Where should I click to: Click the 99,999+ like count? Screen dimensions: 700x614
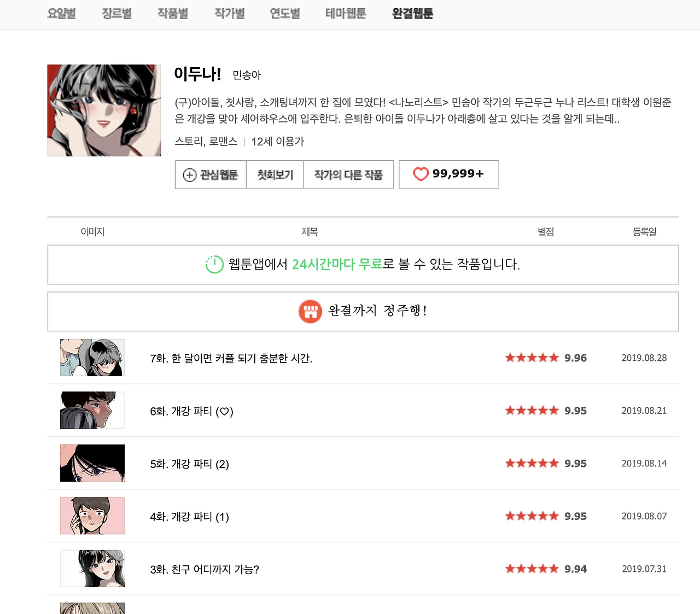(458, 174)
